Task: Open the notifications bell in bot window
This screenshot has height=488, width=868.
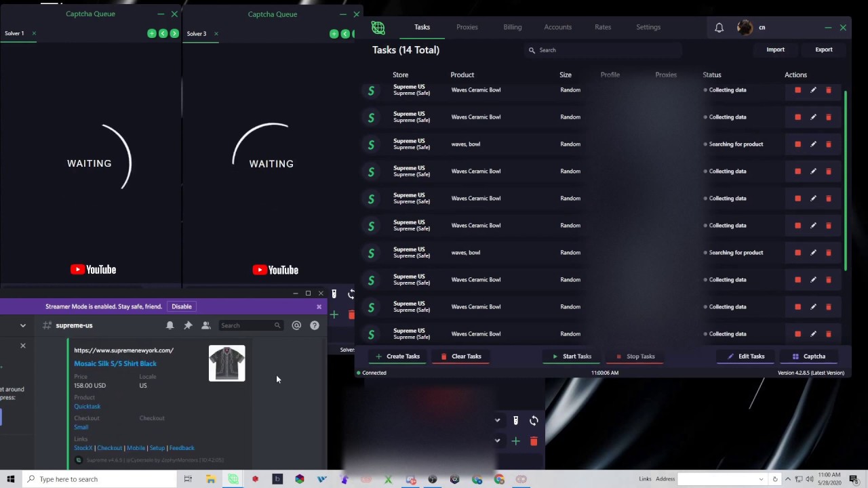Action: (719, 28)
